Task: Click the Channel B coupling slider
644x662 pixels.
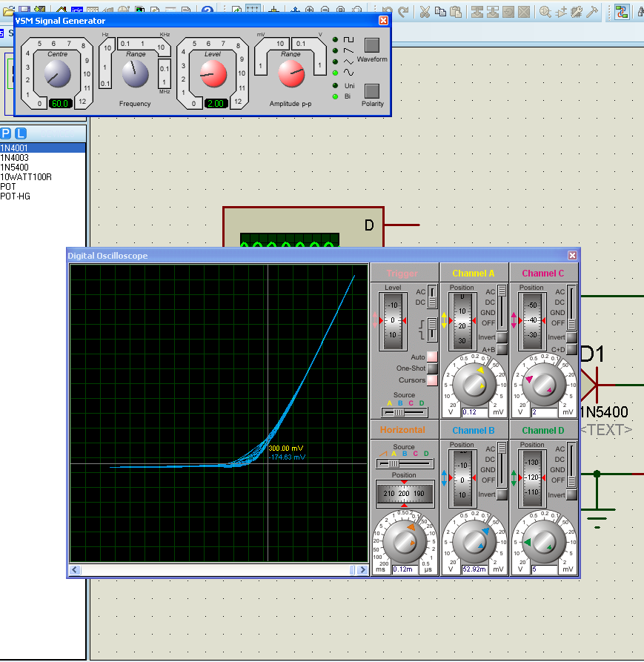Action: 502,465
